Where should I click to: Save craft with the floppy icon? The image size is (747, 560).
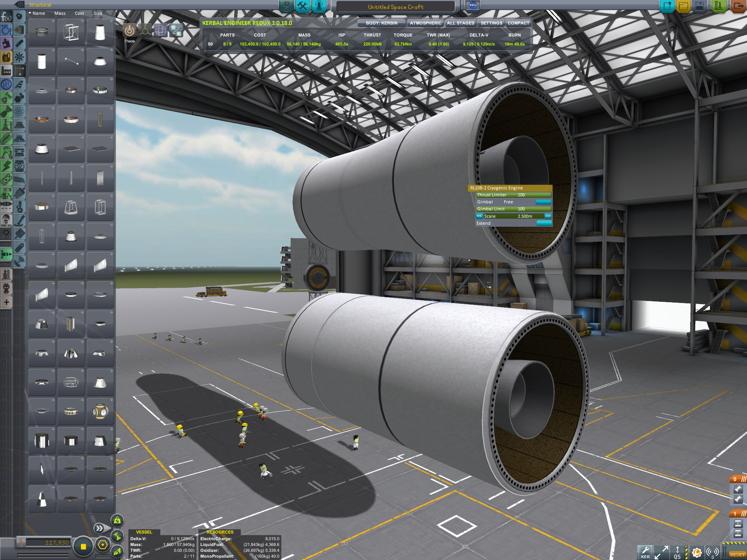tap(699, 6)
